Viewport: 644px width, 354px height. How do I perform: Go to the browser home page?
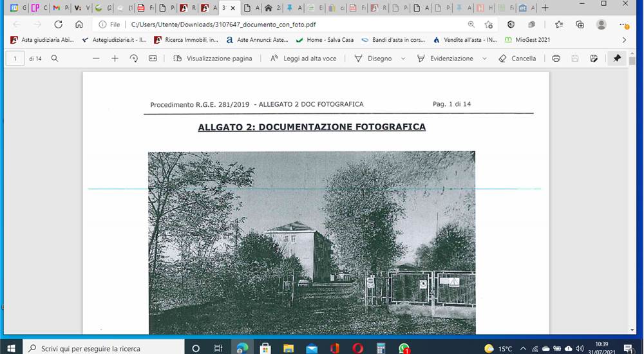tap(79, 24)
